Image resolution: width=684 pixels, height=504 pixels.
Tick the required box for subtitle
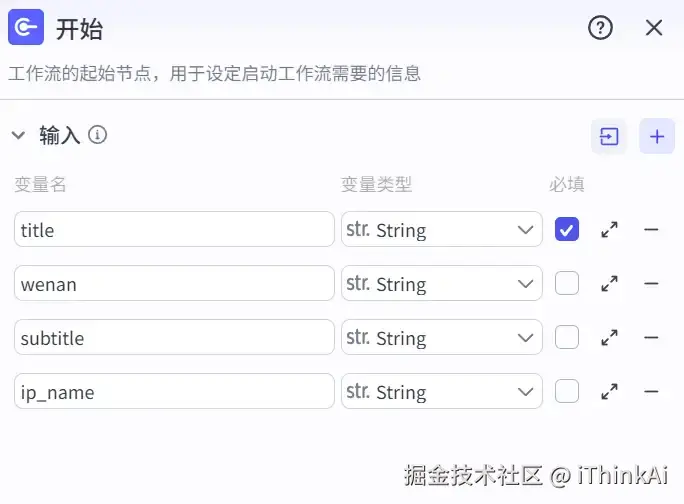click(567, 338)
